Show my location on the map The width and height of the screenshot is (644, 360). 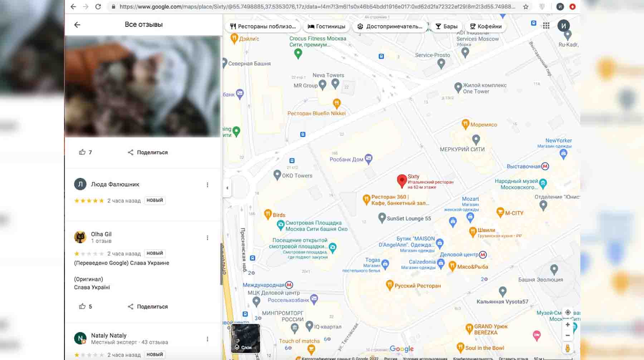(x=567, y=312)
